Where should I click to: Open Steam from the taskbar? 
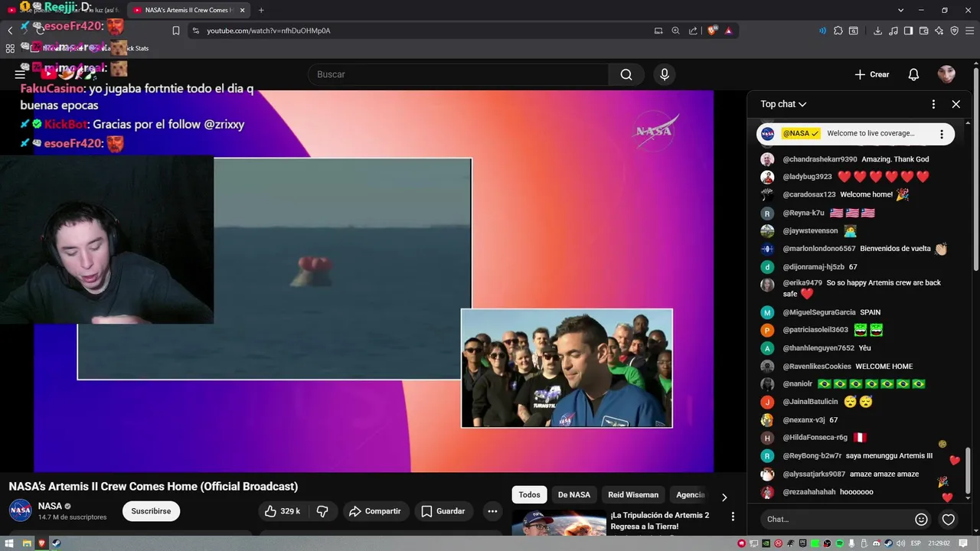point(56,543)
